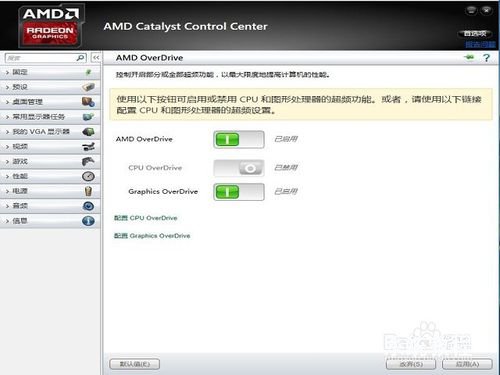Open the 首选项 preferences button
500x375 pixels.
point(475,33)
